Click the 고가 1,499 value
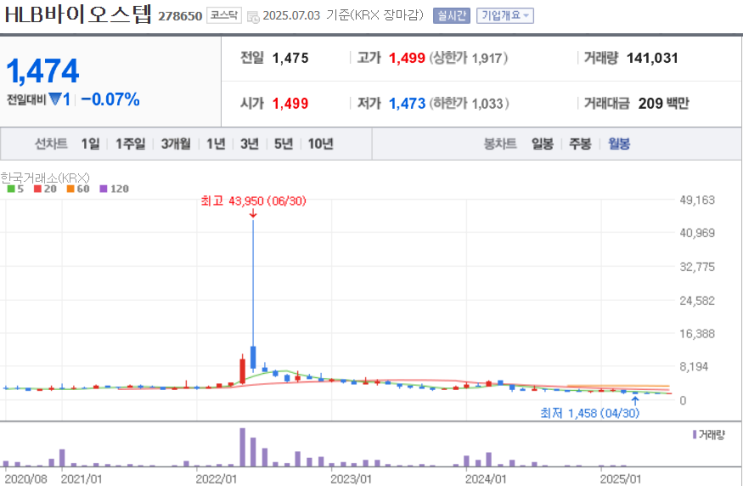 tap(407, 58)
